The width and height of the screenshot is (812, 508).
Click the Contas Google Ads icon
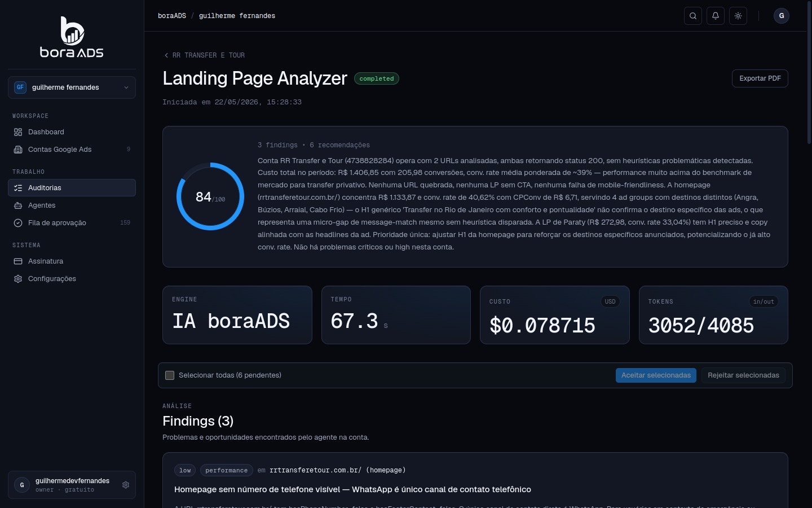pyautogui.click(x=18, y=150)
